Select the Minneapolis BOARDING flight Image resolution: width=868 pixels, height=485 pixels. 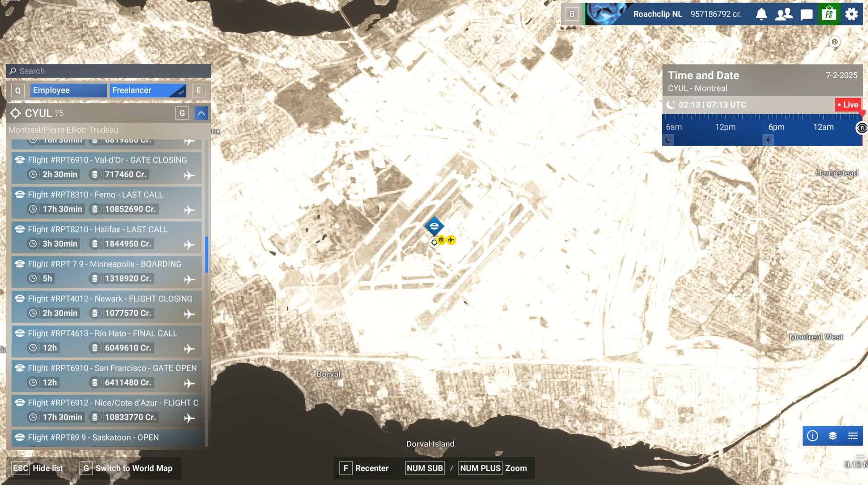(x=107, y=271)
